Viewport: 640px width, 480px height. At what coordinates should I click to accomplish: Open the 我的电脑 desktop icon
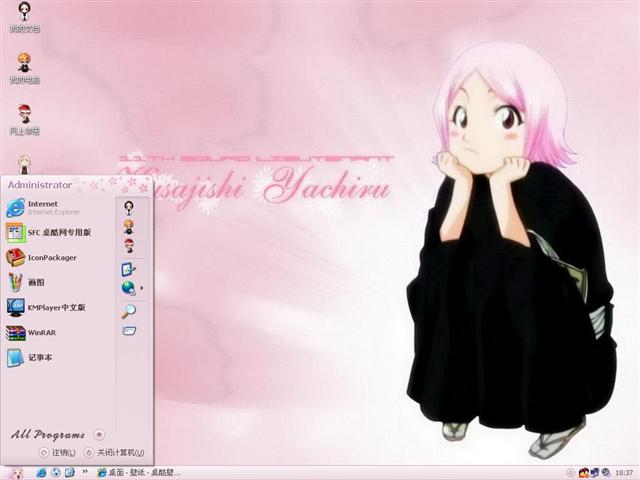pos(24,69)
